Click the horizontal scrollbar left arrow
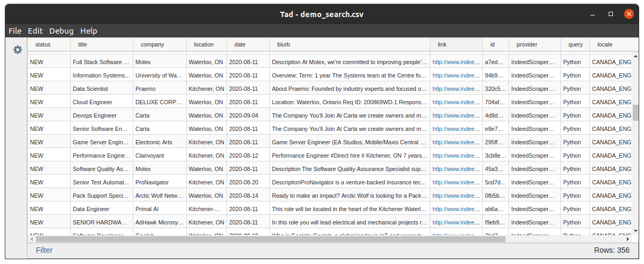The height and width of the screenshot is (264, 644). (x=31, y=239)
